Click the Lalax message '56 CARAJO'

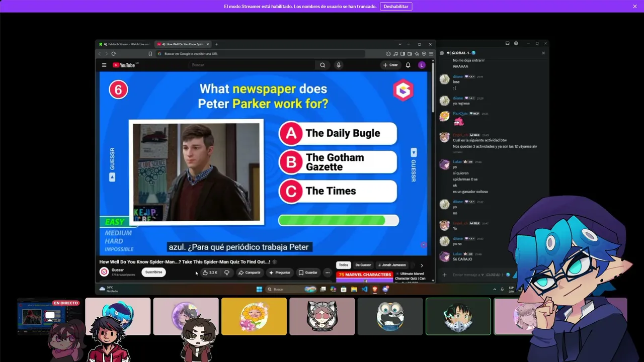pyautogui.click(x=462, y=259)
